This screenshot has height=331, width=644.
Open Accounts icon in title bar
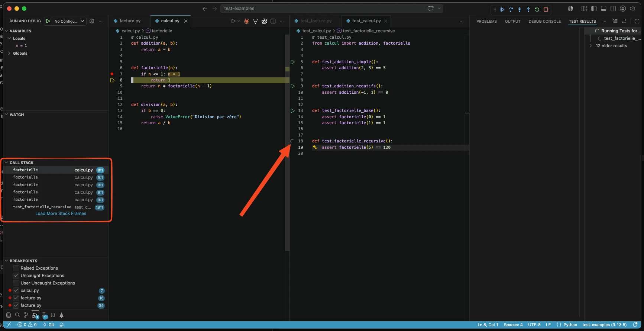(623, 9)
